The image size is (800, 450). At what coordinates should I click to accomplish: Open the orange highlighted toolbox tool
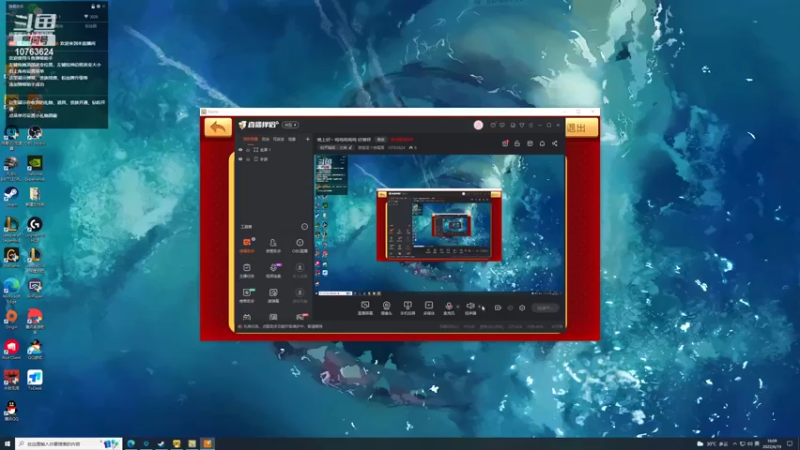click(247, 245)
